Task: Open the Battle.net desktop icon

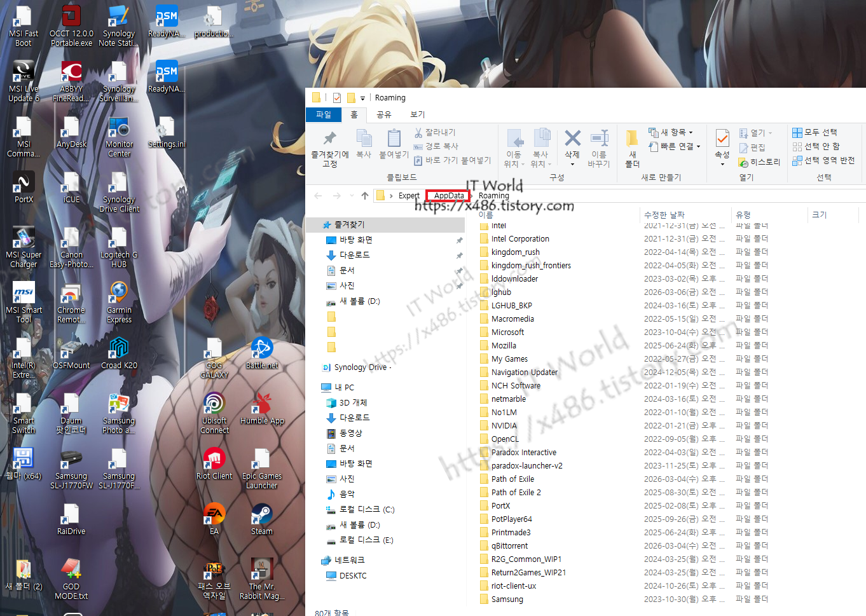Action: click(262, 353)
